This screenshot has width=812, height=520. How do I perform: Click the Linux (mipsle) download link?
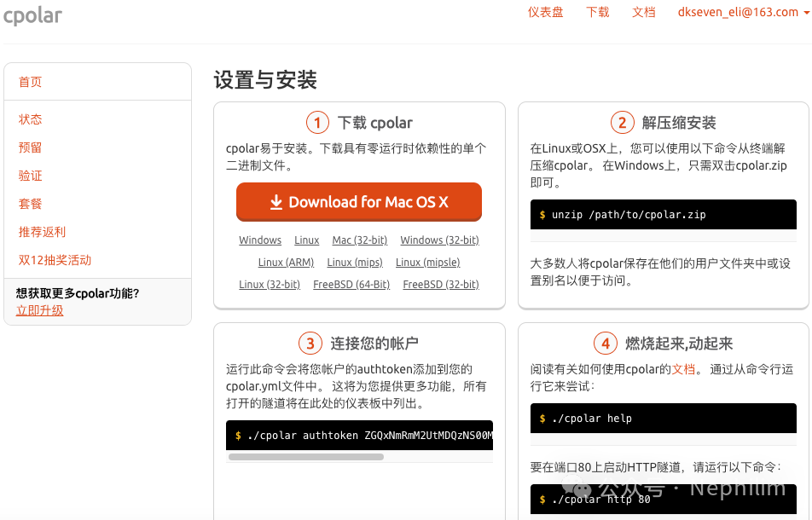[428, 263]
